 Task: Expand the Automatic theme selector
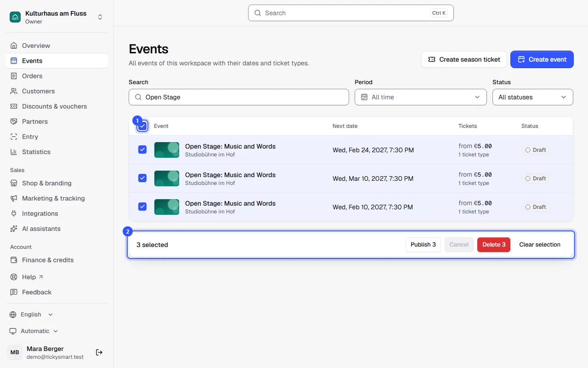coord(34,331)
